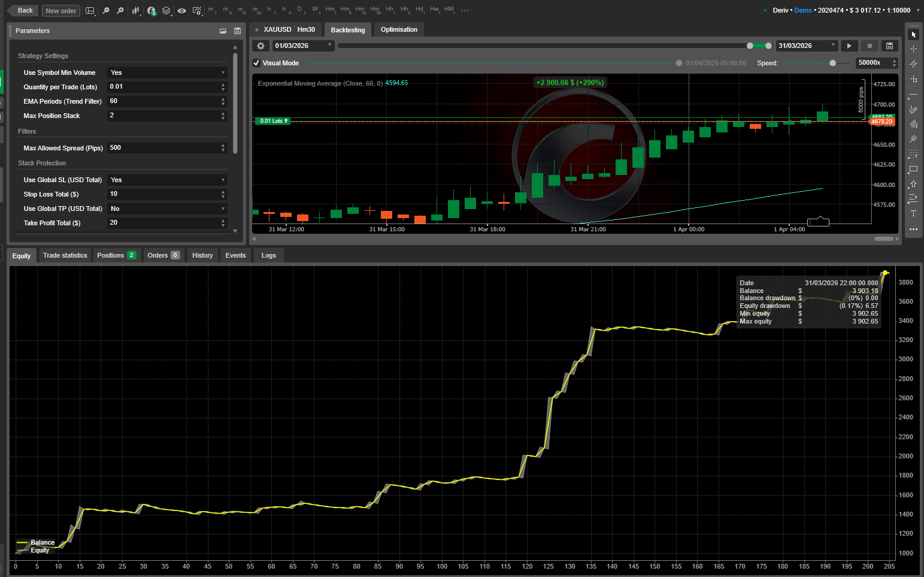Open the Trade statistics tab
The height and width of the screenshot is (577, 924).
click(65, 255)
